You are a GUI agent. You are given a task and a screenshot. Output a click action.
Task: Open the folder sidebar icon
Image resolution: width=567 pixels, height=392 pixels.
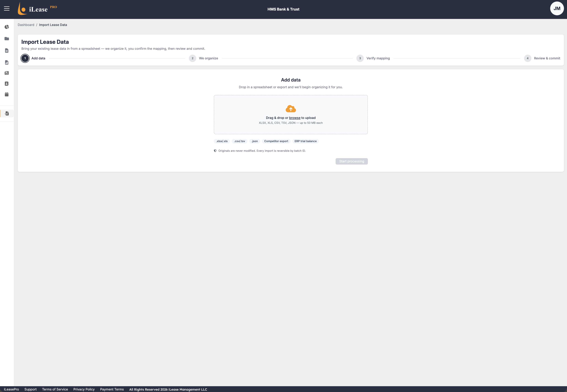[7, 39]
